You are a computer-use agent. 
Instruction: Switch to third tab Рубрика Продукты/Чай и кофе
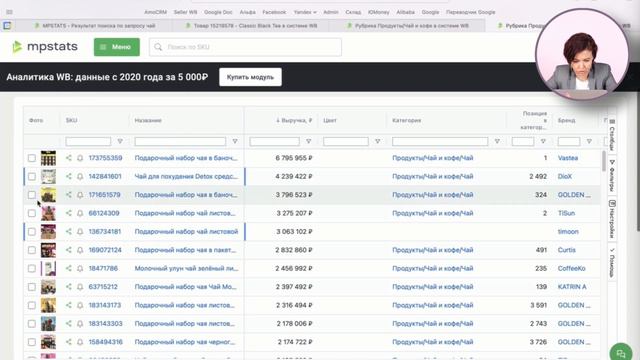(x=407, y=26)
